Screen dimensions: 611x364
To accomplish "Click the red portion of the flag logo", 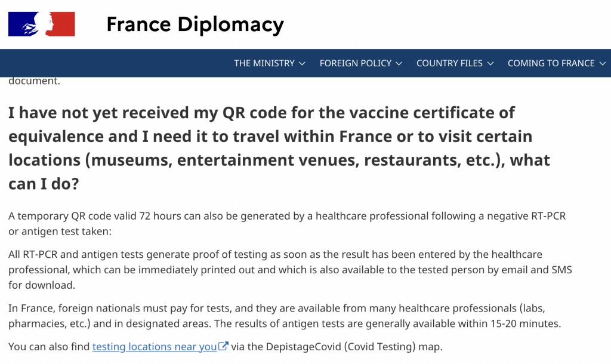I will pos(64,24).
